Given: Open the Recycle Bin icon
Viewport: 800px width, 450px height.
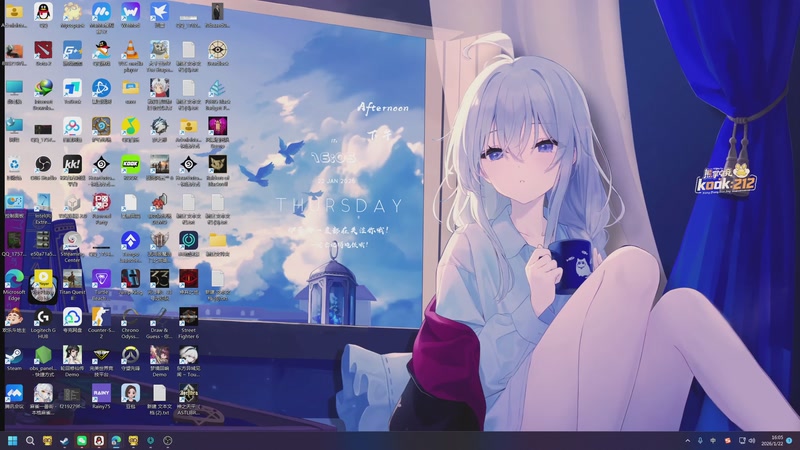Looking at the screenshot, I should pyautogui.click(x=14, y=165).
